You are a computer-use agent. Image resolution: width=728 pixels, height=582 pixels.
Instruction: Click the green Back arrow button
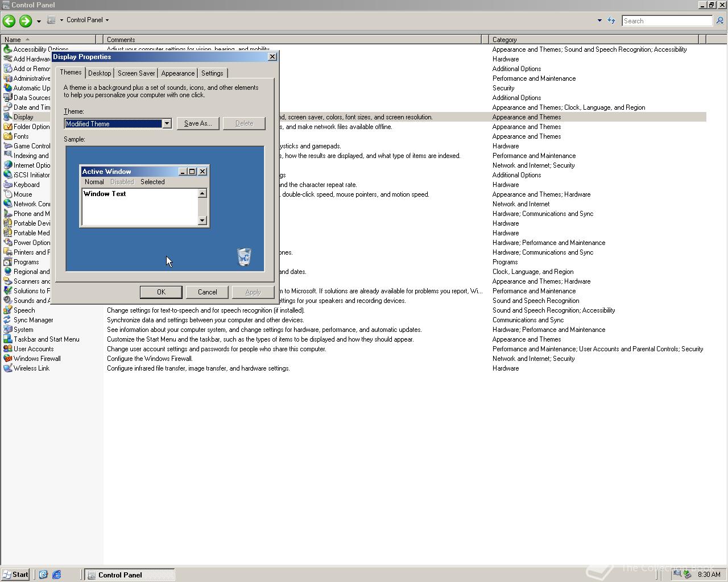coord(9,21)
